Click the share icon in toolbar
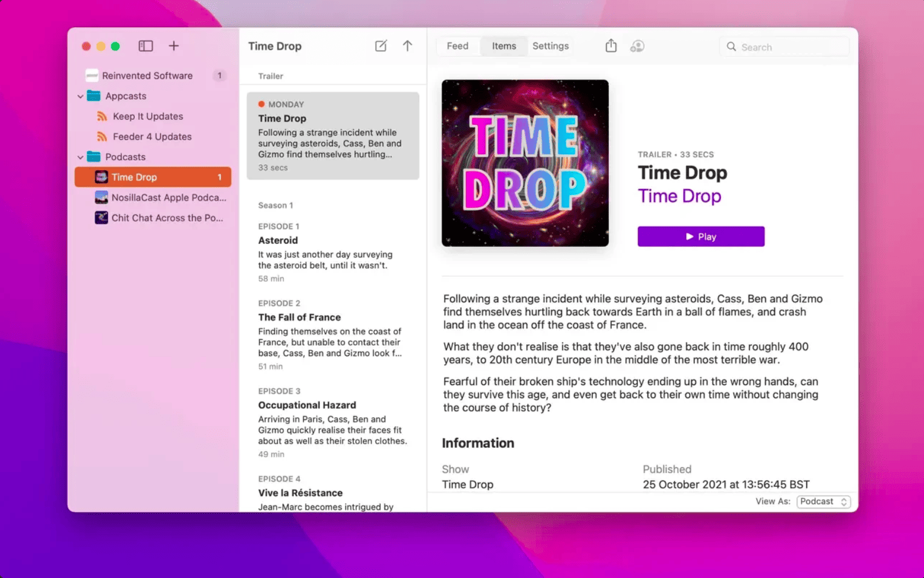Image resolution: width=924 pixels, height=578 pixels. [611, 46]
